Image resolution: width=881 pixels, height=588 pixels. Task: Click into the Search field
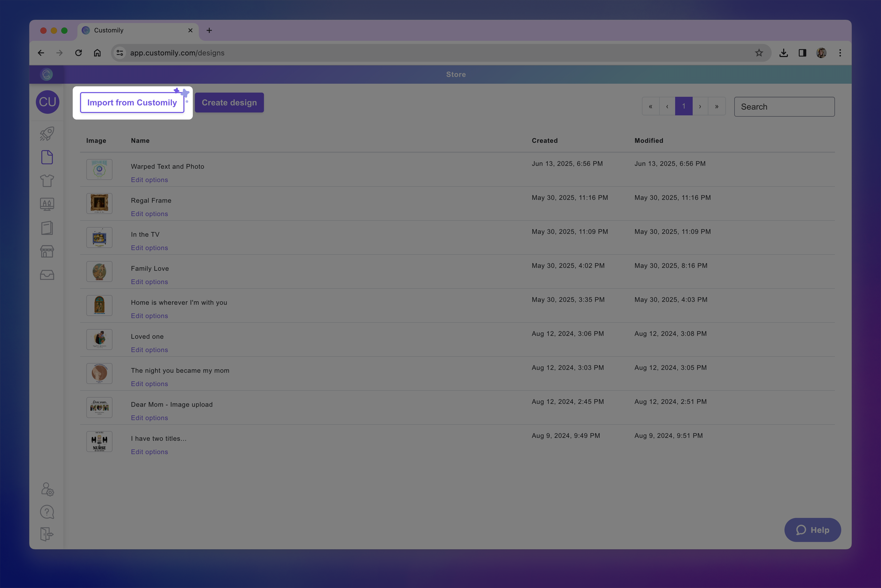point(784,107)
